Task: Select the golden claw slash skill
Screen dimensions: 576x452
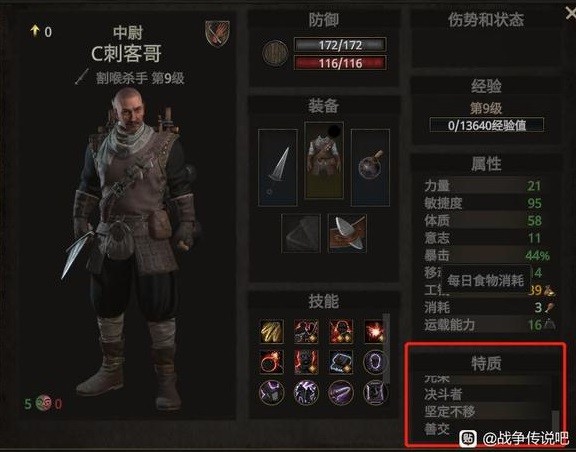Action: 272,331
